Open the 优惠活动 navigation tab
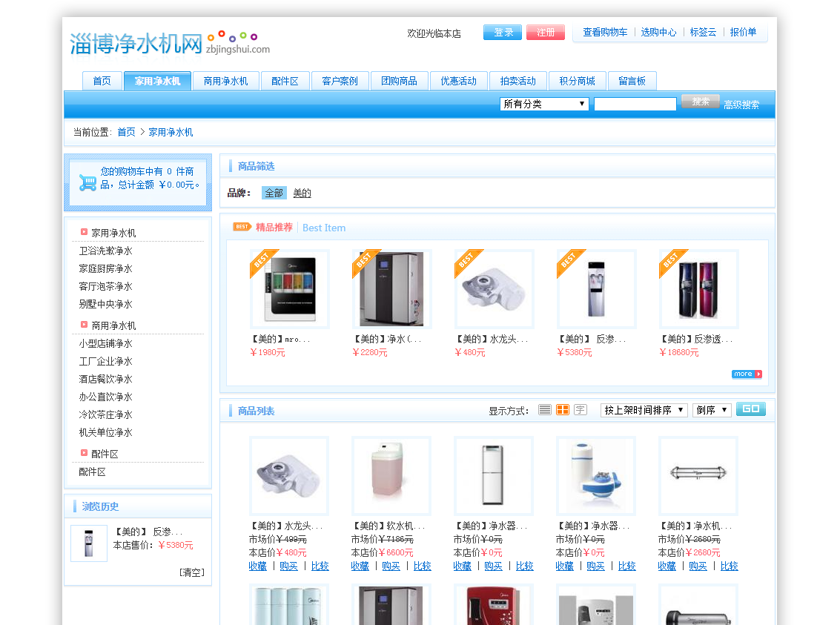Screen dimensions: 840x625 [x=459, y=81]
